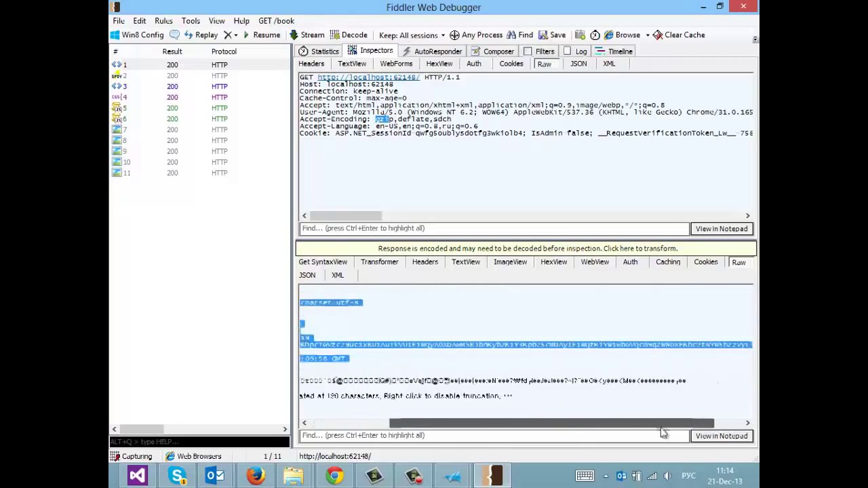Screen dimensions: 868x488
Task: Click the comment speech bubble icon
Action: tap(175, 35)
